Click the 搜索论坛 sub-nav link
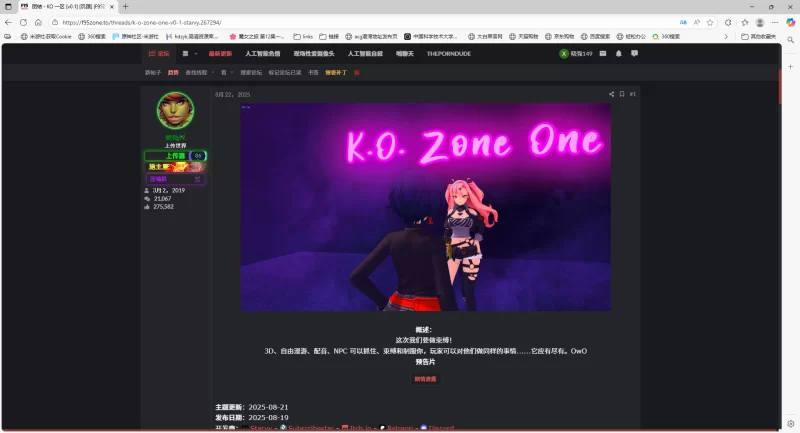800x433 pixels. coord(251,73)
